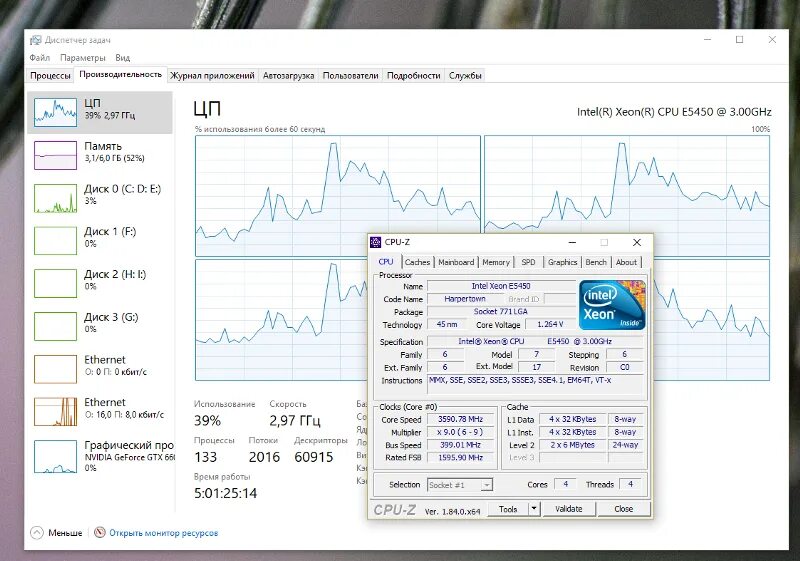
Task: Open the Caches tab in CPU-Z
Action: click(x=417, y=262)
